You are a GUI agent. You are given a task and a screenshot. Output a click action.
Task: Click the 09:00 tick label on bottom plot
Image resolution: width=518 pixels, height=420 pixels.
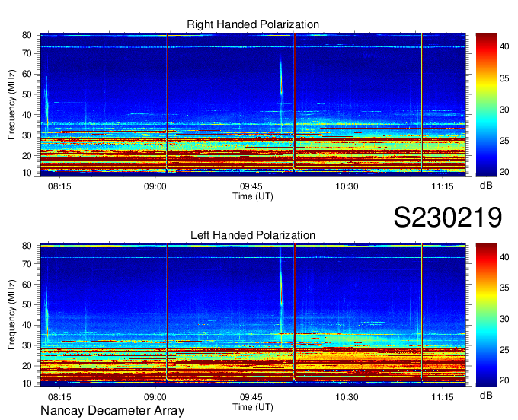coord(155,397)
